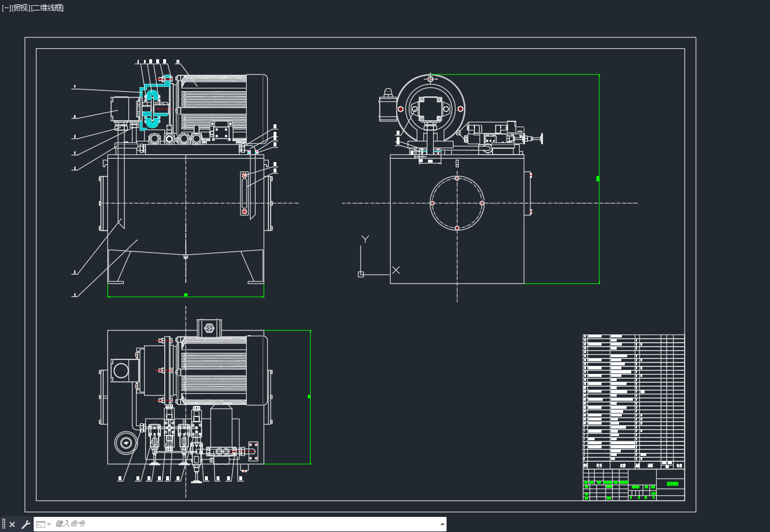Select the green grip right of side view
The image size is (770, 532).
(598, 179)
